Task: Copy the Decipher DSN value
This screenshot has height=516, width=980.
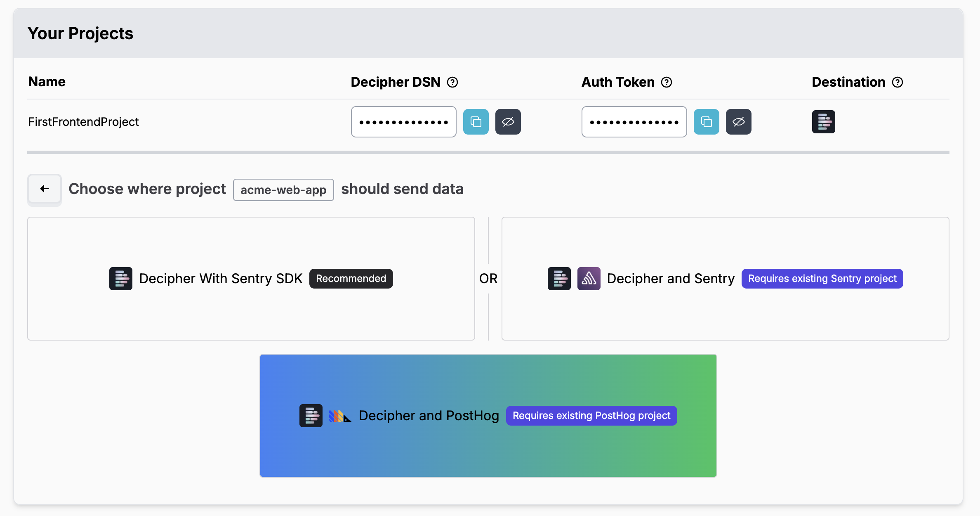Action: click(x=476, y=122)
